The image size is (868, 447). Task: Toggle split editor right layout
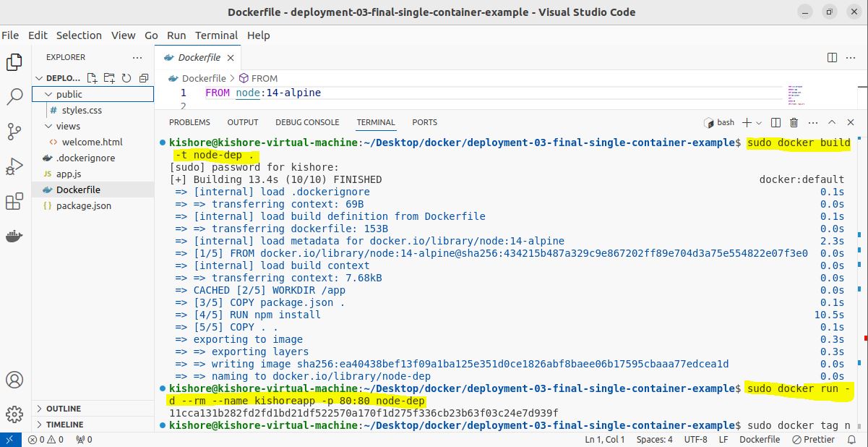click(x=832, y=58)
